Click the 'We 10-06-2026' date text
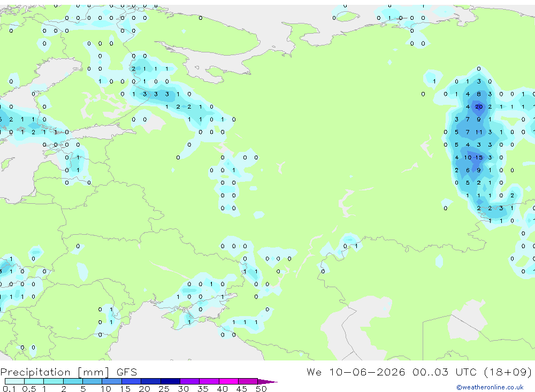 click(x=356, y=372)
